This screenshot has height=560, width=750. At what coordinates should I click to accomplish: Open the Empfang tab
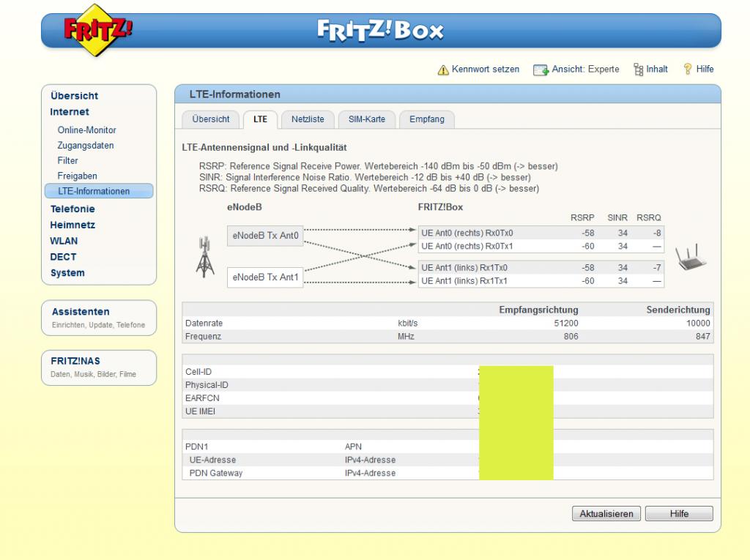(x=427, y=119)
